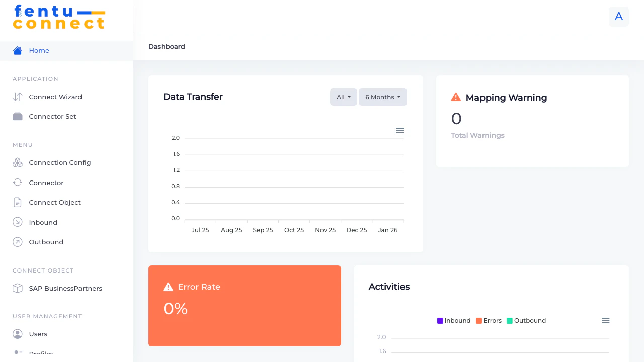Toggle the Errors series in Activities legend
644x362 pixels.
(x=489, y=320)
